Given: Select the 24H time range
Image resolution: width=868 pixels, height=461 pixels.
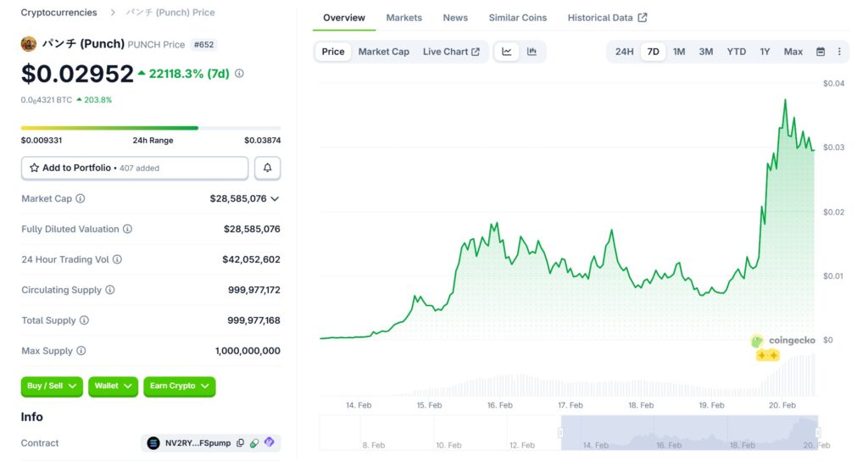Looking at the screenshot, I should [x=624, y=52].
